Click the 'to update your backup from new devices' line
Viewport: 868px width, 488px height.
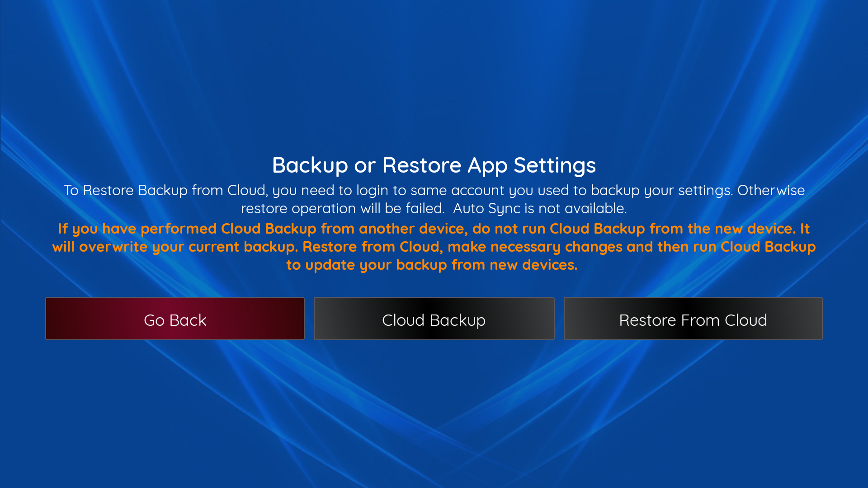click(432, 265)
